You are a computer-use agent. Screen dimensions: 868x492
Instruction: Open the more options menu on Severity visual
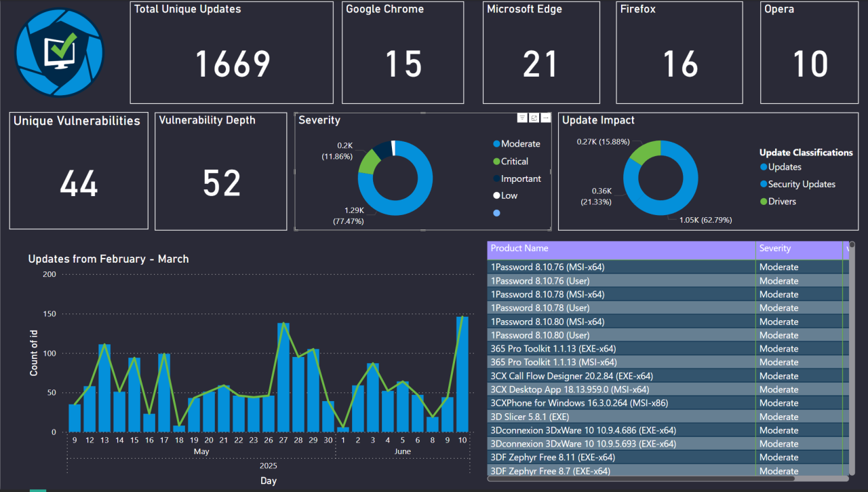coord(545,117)
